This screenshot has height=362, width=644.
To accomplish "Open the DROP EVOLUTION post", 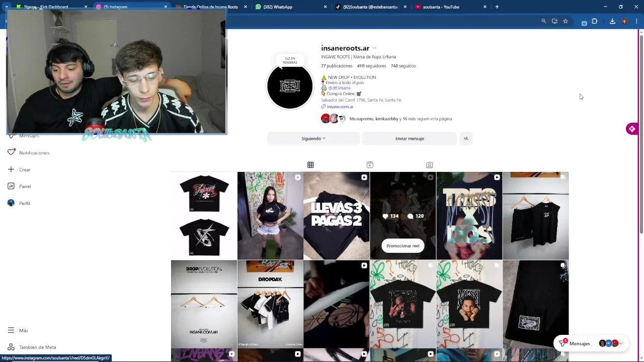I will tap(204, 304).
